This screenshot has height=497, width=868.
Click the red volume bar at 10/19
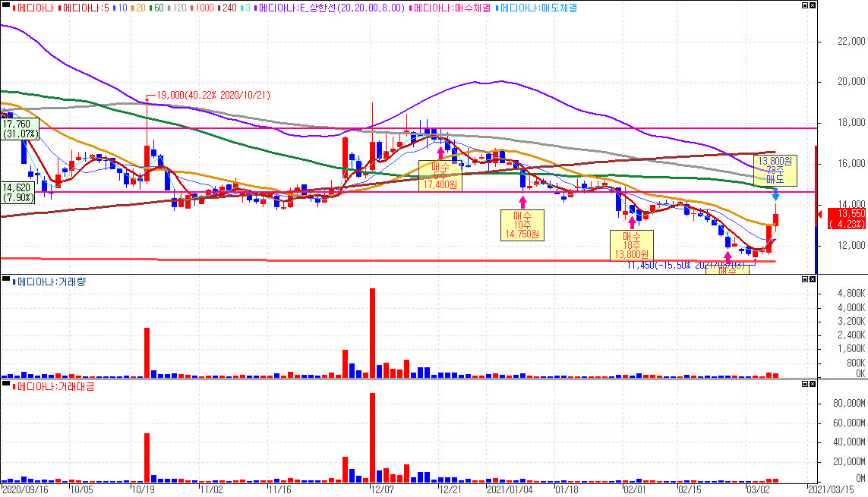[x=147, y=353]
